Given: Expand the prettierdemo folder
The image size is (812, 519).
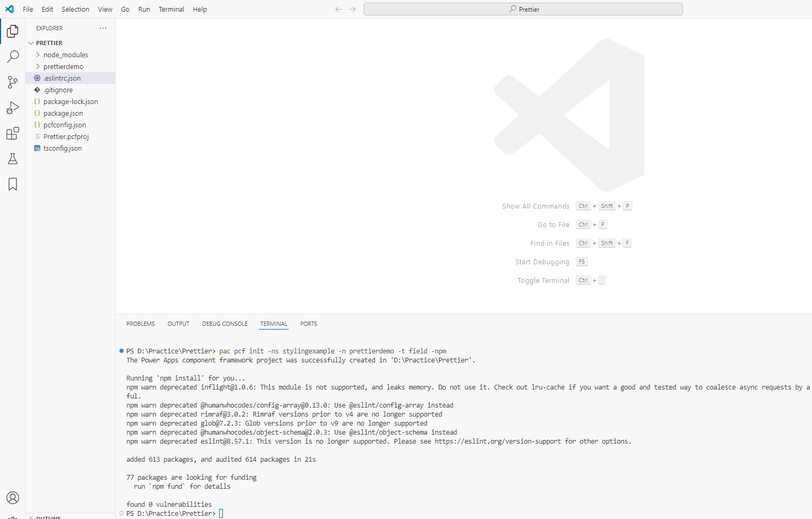Looking at the screenshot, I should click(63, 66).
